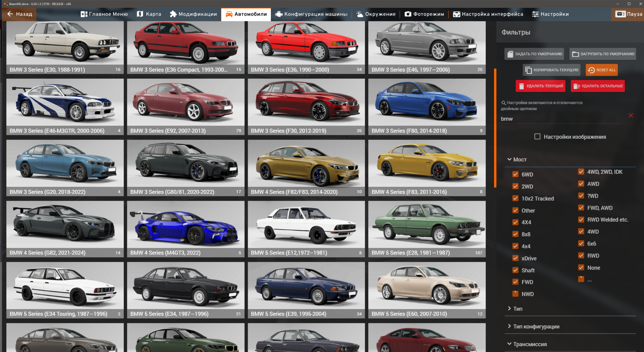Expand the Тип конфигурации section

pos(570,327)
